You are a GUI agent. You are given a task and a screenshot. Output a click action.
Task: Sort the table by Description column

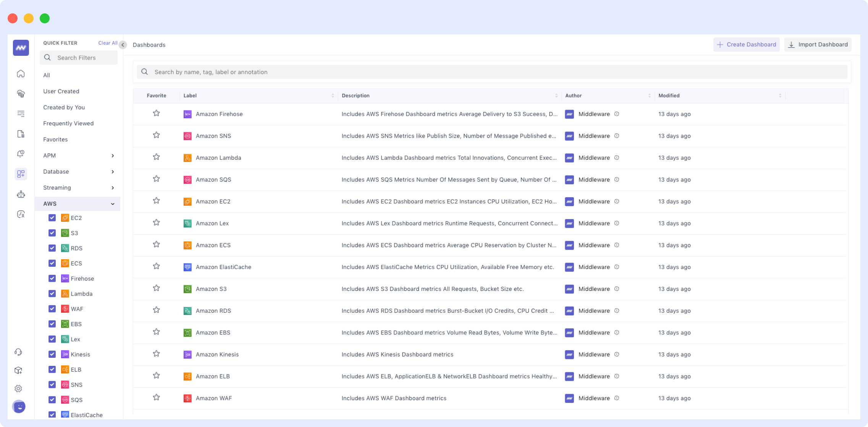tap(556, 96)
